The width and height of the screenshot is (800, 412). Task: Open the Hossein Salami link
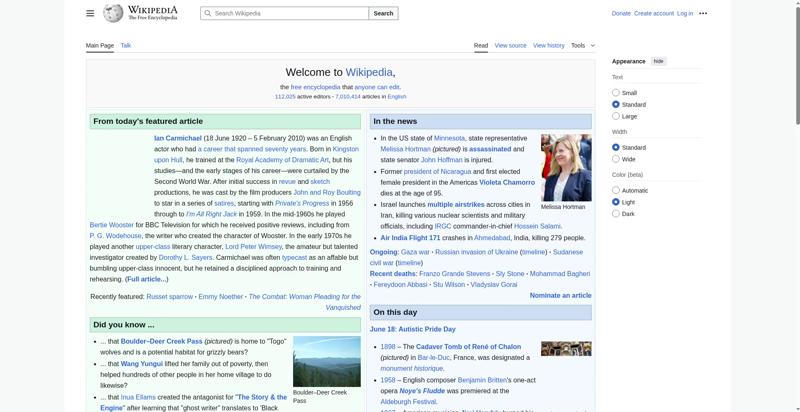pos(537,226)
